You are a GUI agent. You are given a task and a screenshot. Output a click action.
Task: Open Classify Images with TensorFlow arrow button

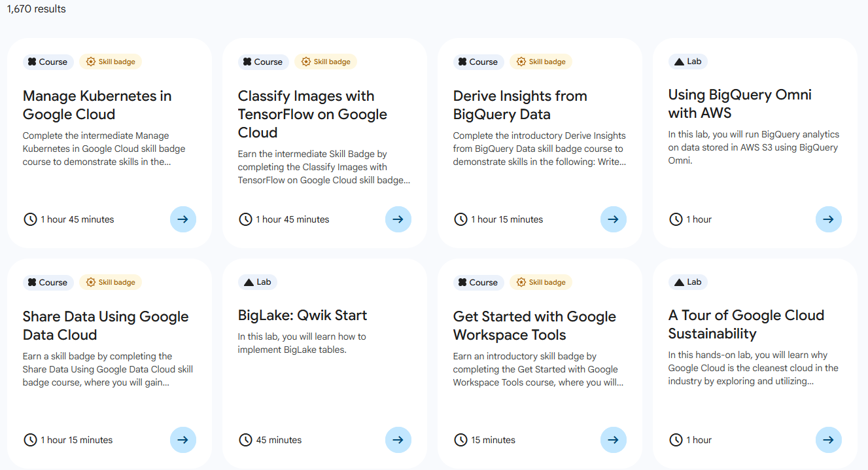click(x=398, y=219)
